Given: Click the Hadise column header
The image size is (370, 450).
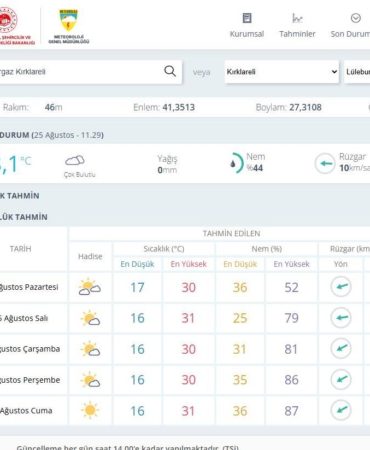Looking at the screenshot, I should click(x=90, y=256).
